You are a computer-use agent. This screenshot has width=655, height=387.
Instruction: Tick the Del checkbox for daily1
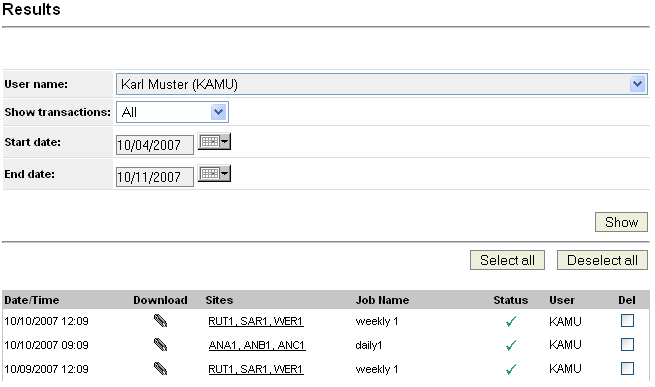point(627,344)
